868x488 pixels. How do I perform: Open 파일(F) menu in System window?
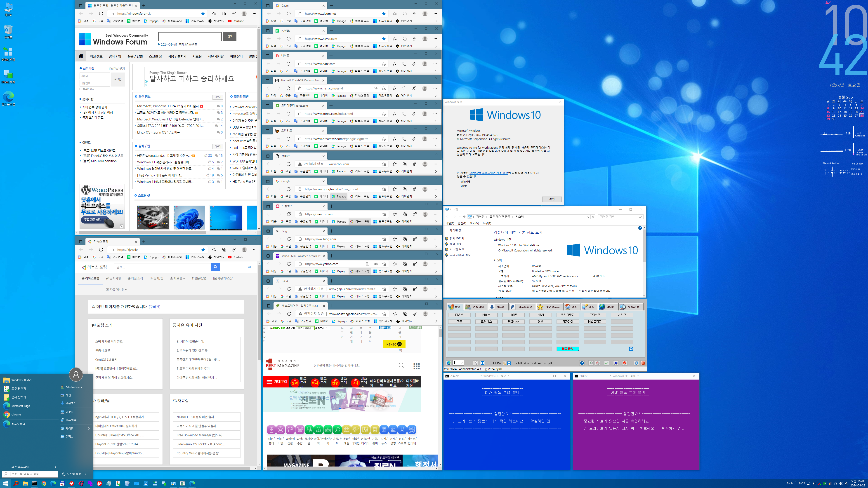click(450, 223)
